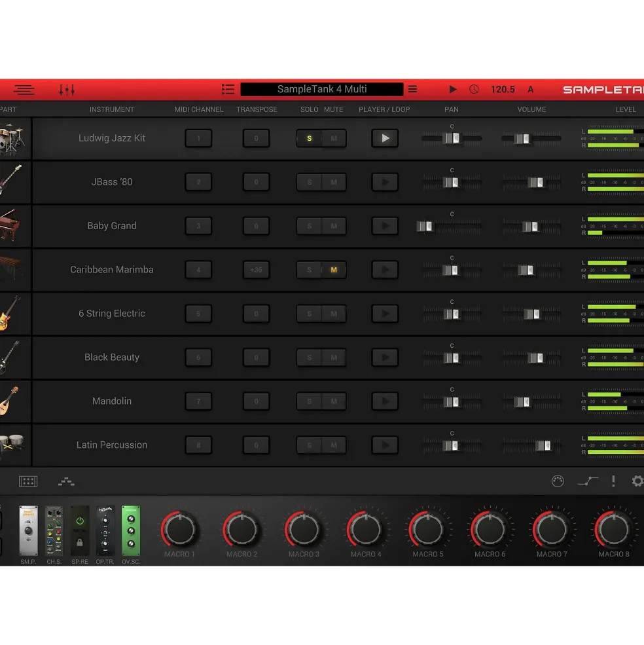
Task: Play the Caribbean Marimba player loop
Action: point(385,270)
